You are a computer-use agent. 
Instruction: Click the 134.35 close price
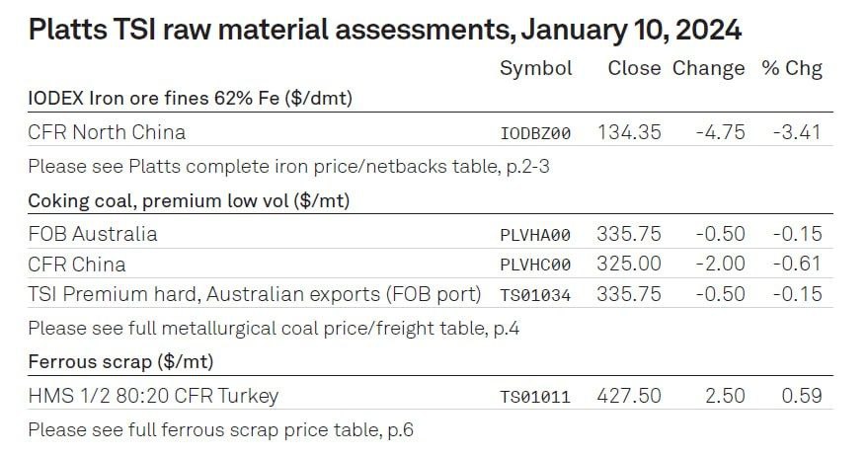coord(629,132)
